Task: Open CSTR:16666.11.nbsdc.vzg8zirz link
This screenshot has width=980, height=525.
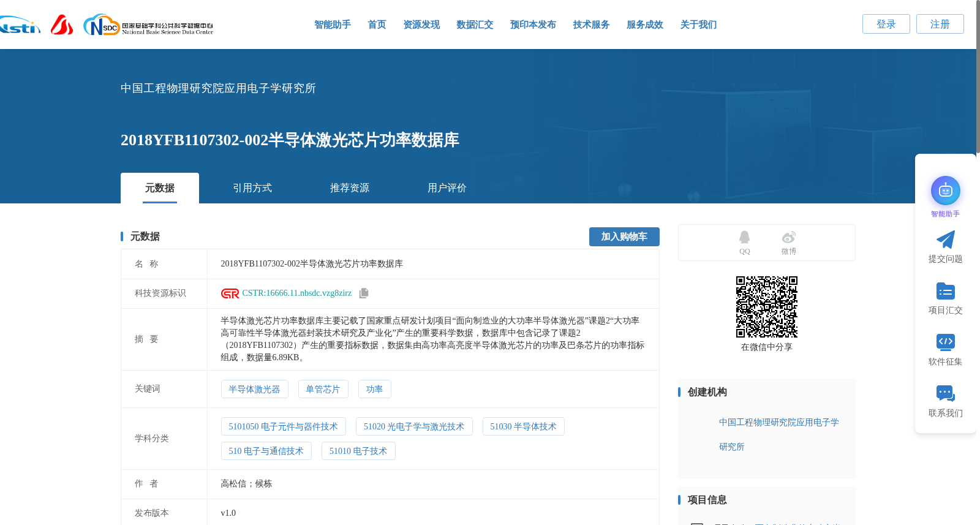Action: pos(297,293)
